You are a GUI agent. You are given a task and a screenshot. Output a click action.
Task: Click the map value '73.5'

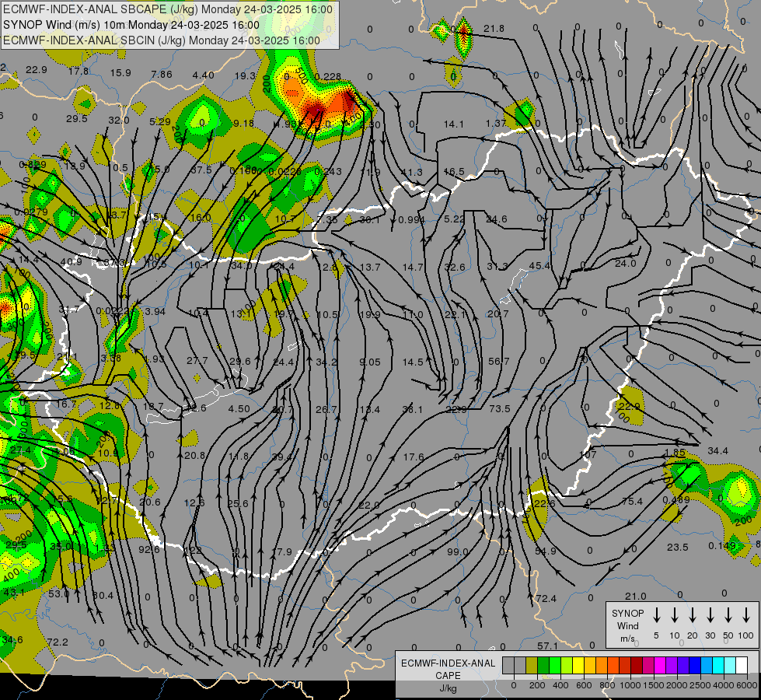pos(499,408)
